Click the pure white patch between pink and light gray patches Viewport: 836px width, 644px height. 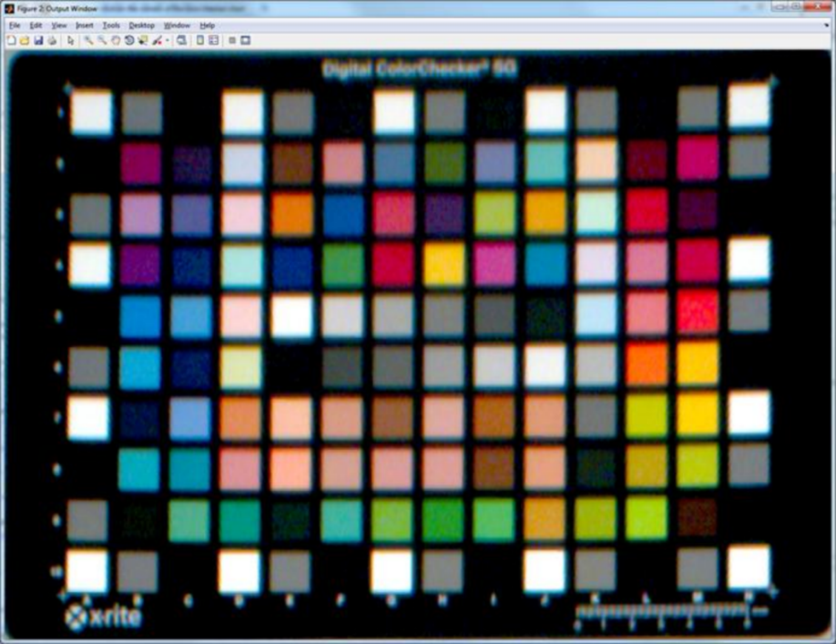click(292, 316)
